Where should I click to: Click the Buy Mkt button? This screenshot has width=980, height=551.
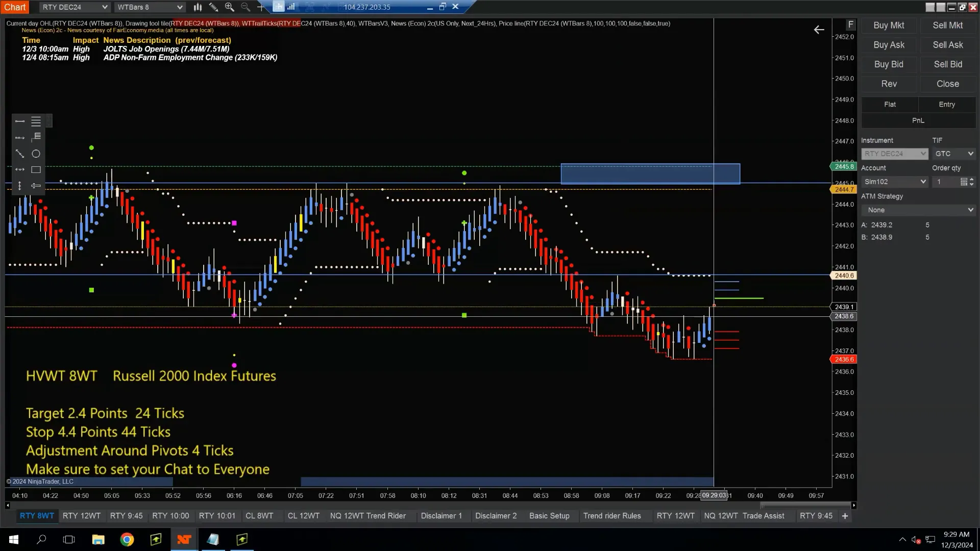point(889,26)
